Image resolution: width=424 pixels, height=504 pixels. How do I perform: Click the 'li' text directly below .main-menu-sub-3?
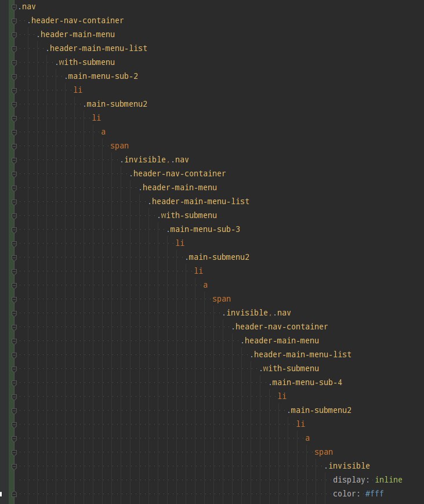point(180,243)
